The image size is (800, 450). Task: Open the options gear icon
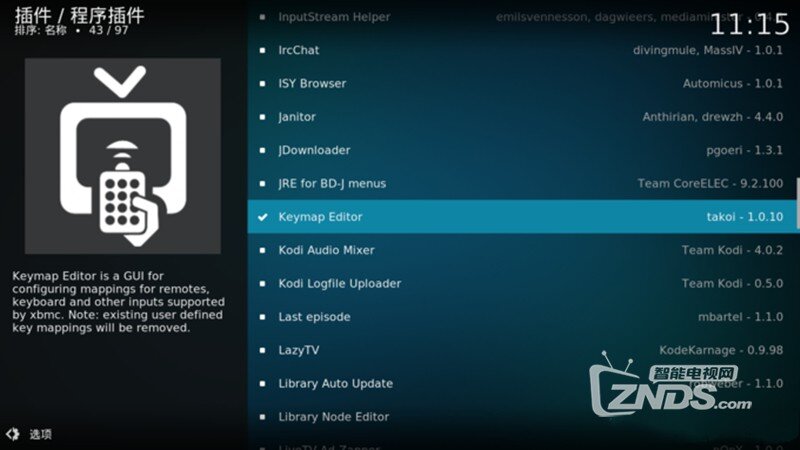(x=12, y=434)
